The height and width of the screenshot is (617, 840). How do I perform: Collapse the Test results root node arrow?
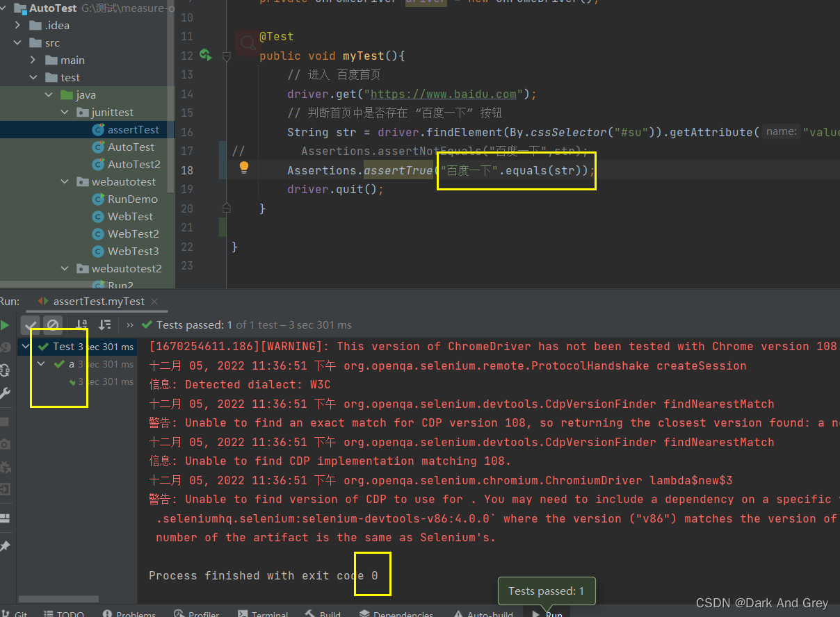point(26,346)
